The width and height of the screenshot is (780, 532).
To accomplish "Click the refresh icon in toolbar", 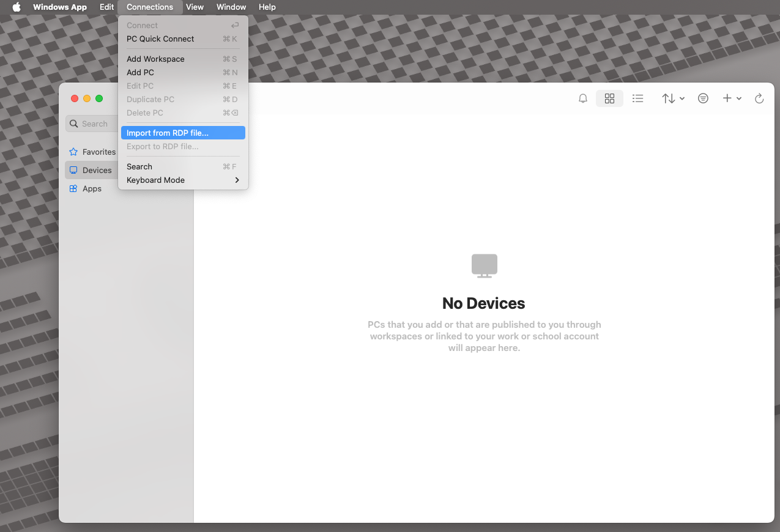I will coord(759,98).
